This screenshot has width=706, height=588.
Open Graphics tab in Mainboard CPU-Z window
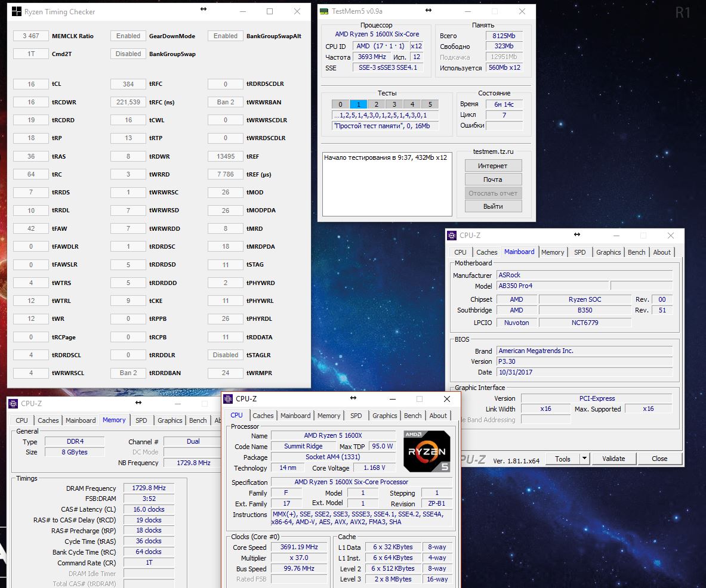(x=608, y=252)
